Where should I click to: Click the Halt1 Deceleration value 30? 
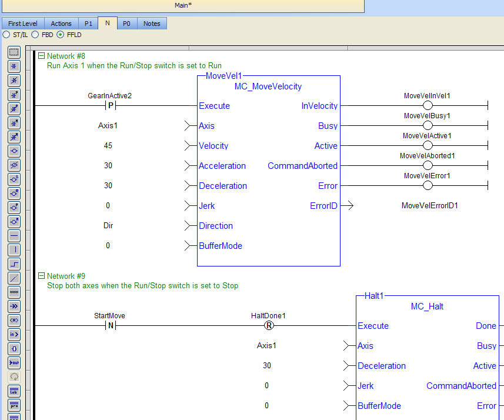[x=267, y=365]
